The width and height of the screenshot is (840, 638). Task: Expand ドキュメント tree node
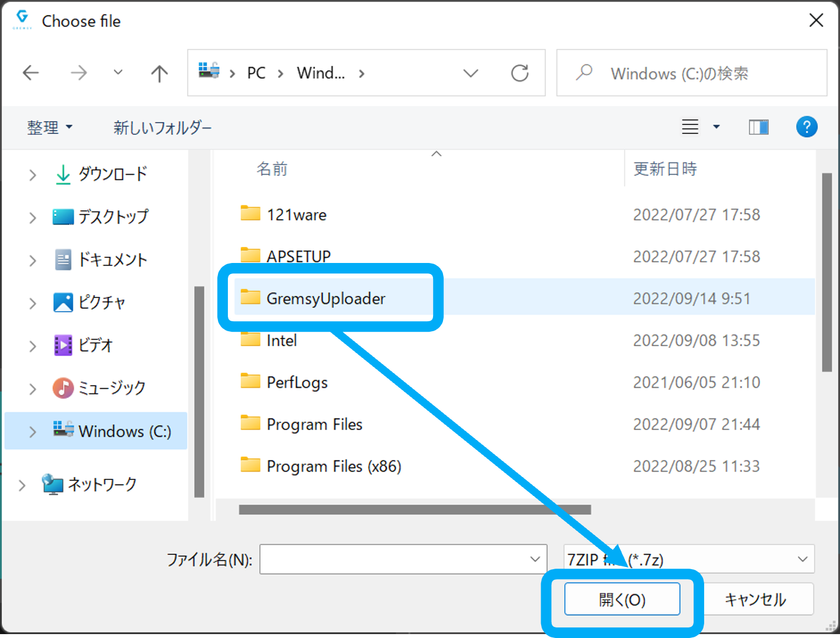(33, 260)
